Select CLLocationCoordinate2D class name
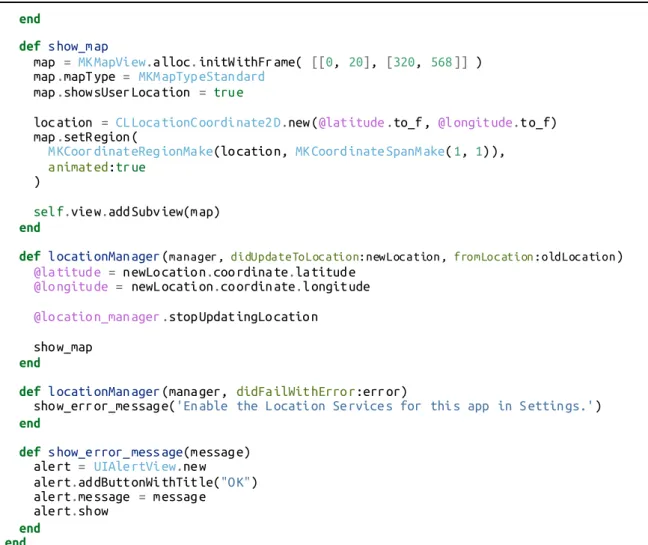Screen dimensions: 648x545 tap(198, 122)
